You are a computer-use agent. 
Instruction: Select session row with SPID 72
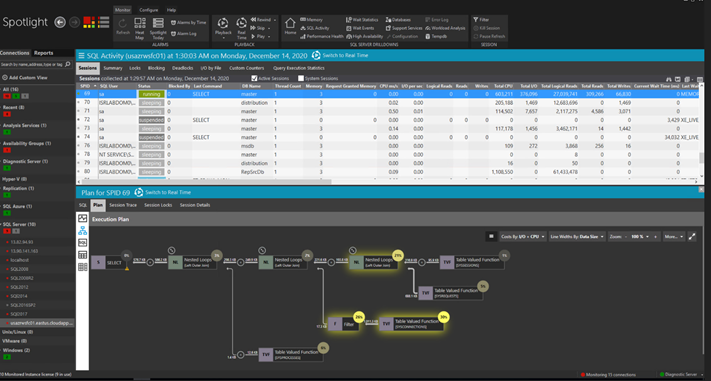click(x=387, y=120)
